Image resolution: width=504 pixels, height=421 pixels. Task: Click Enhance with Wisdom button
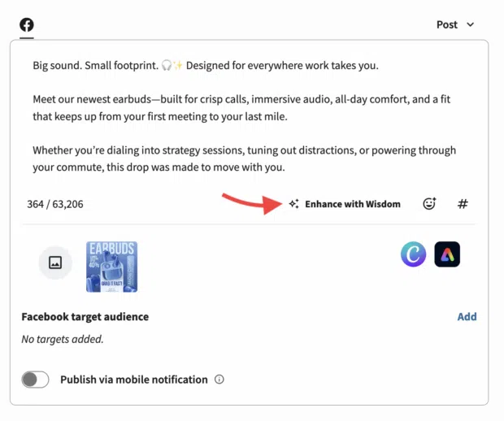344,204
